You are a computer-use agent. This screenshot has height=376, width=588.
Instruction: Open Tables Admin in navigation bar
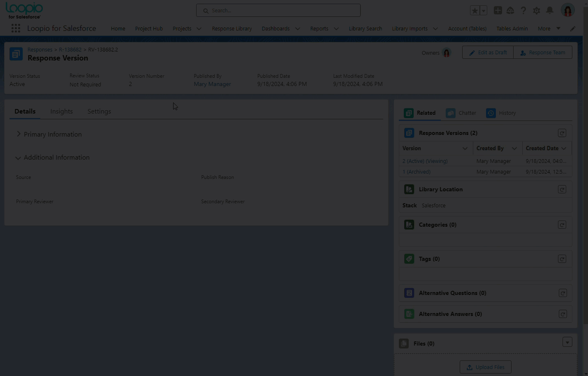pyautogui.click(x=512, y=29)
